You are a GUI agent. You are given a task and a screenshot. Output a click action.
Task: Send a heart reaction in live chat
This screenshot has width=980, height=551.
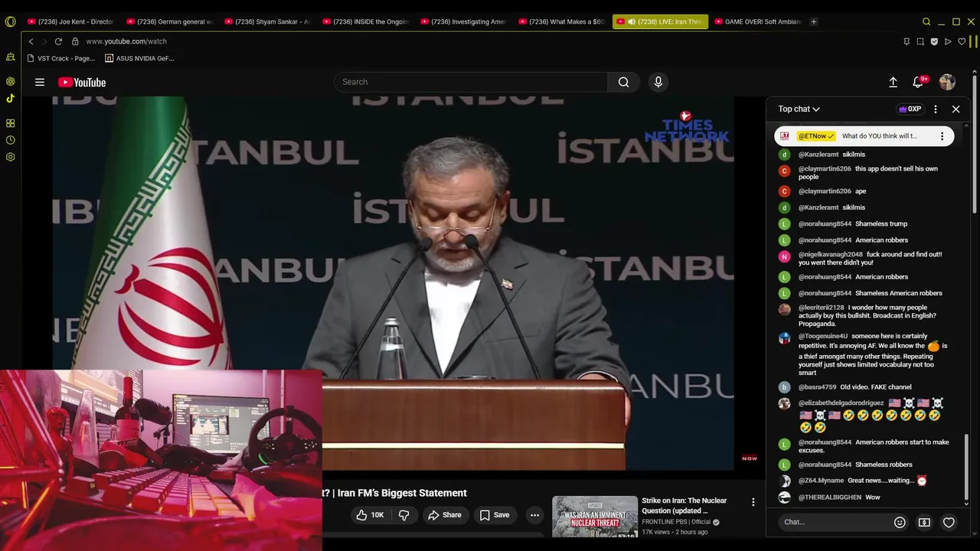(x=949, y=522)
